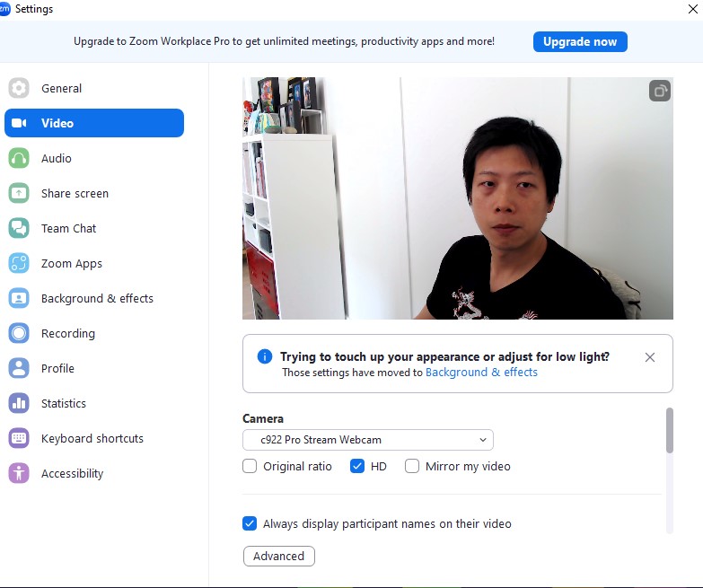Screen dimensions: 703x588
Task: Enable the Original ratio checkbox
Action: (250, 466)
